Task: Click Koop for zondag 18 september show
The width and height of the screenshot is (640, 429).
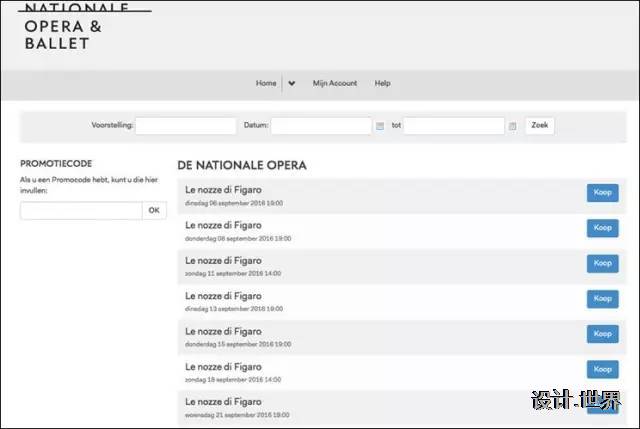Action: (602, 369)
